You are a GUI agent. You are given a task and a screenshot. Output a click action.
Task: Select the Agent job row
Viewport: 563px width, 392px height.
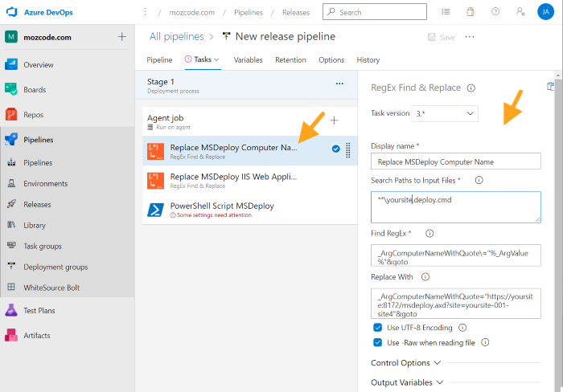(x=250, y=121)
